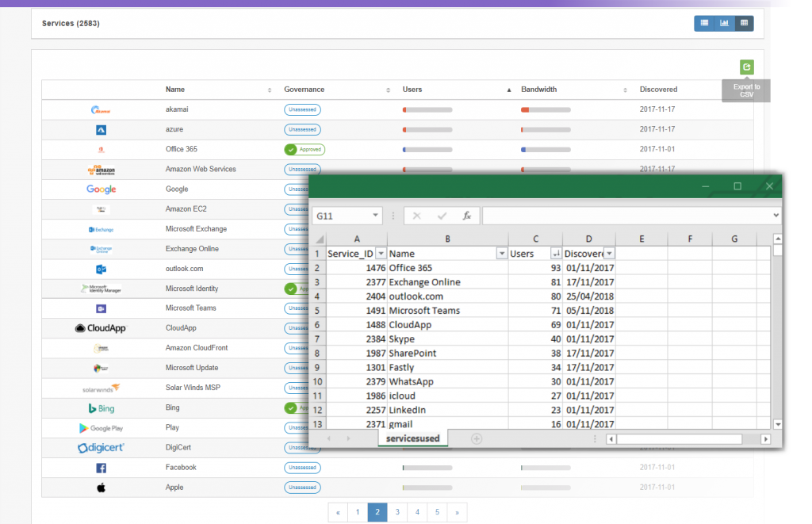Switch to the grid table view icon
The image size is (812, 524).
[x=744, y=23]
